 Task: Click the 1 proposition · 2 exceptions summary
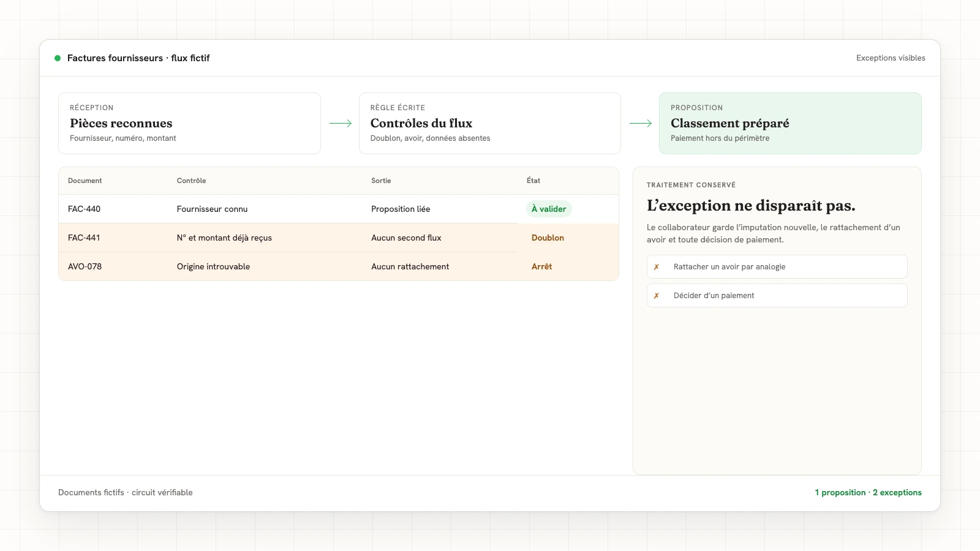click(x=868, y=492)
